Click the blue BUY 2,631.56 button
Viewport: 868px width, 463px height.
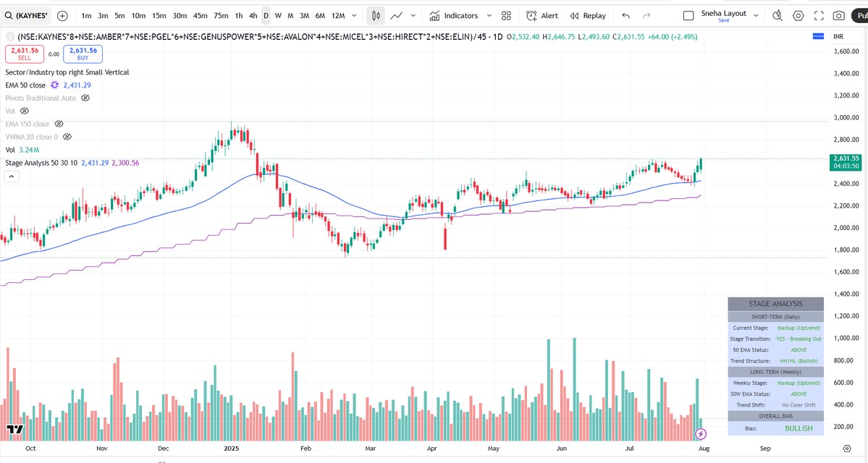click(83, 54)
